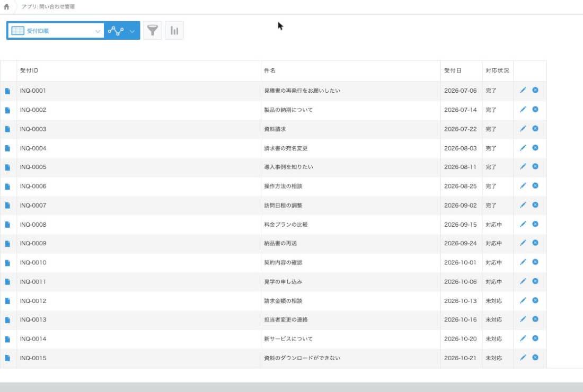Delete the INQ-0010 record
The image size is (583, 392).
[535, 262]
